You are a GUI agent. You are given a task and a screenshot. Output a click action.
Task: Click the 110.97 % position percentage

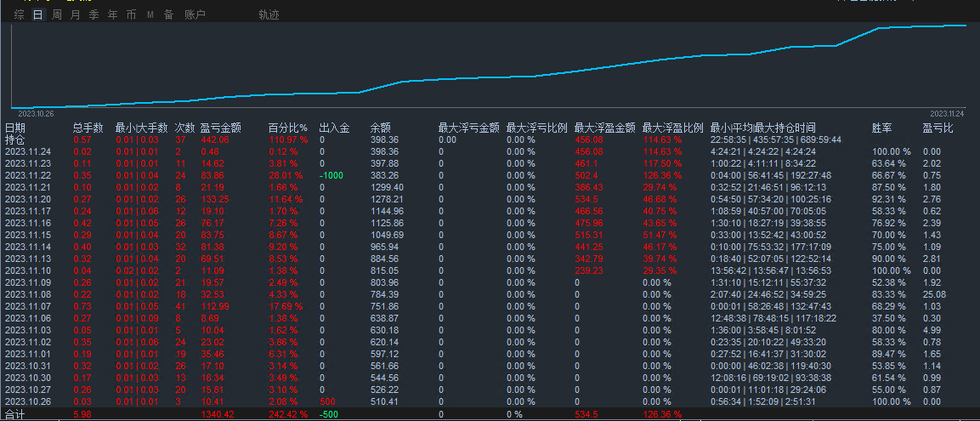(288, 139)
